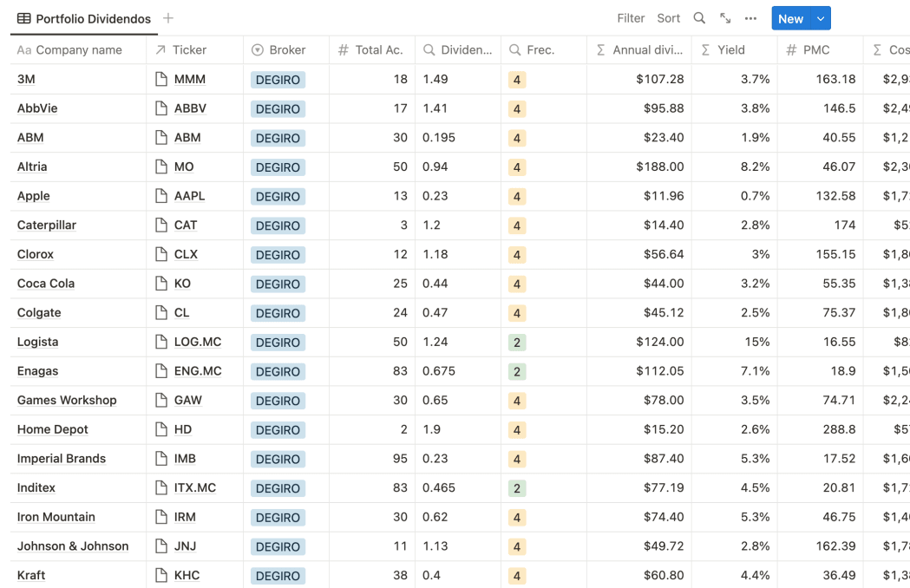Open database as full page icon

[x=725, y=18]
